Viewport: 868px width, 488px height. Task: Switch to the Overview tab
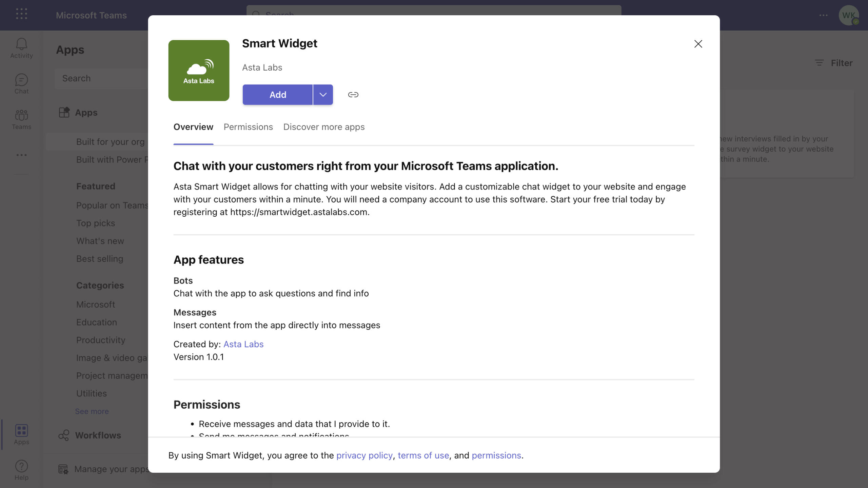point(193,127)
